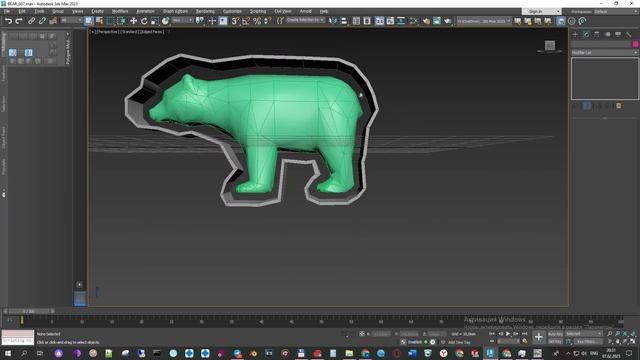
Task: Toggle the Percent Snap button
Action: coord(257,21)
